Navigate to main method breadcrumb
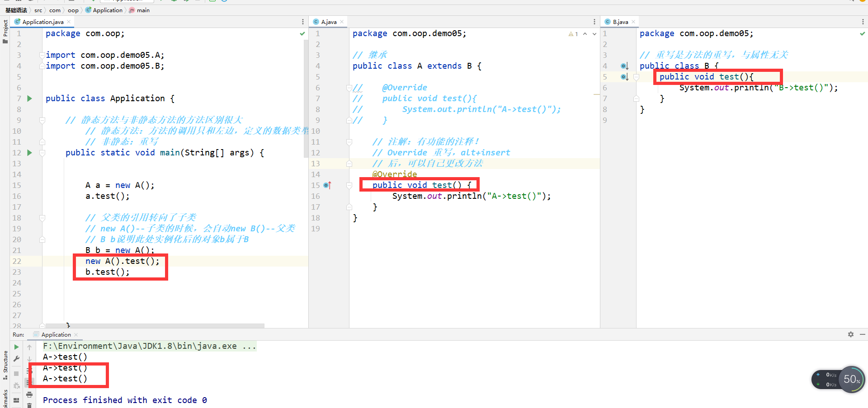Image resolution: width=868 pixels, height=408 pixels. click(x=140, y=10)
